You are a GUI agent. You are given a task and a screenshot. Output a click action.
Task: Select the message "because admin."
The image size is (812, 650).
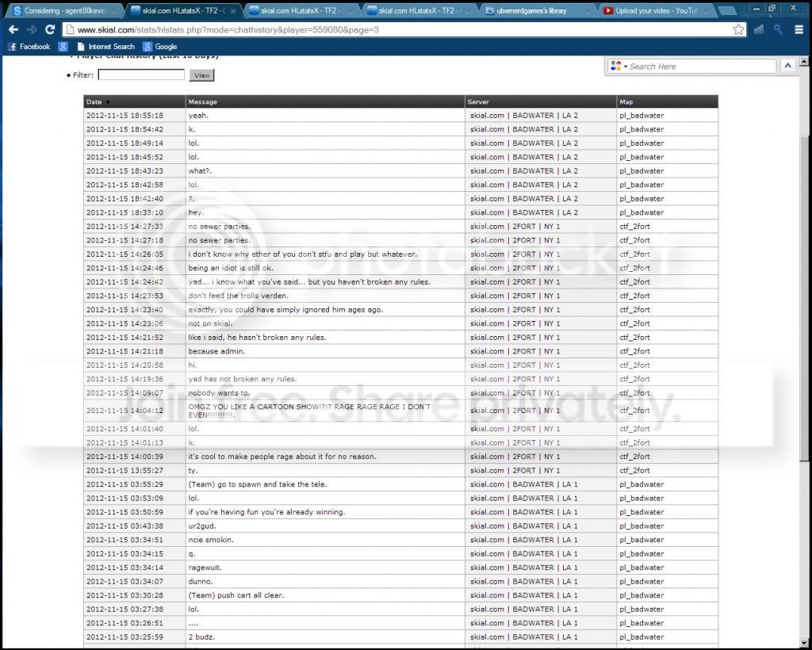(x=216, y=351)
